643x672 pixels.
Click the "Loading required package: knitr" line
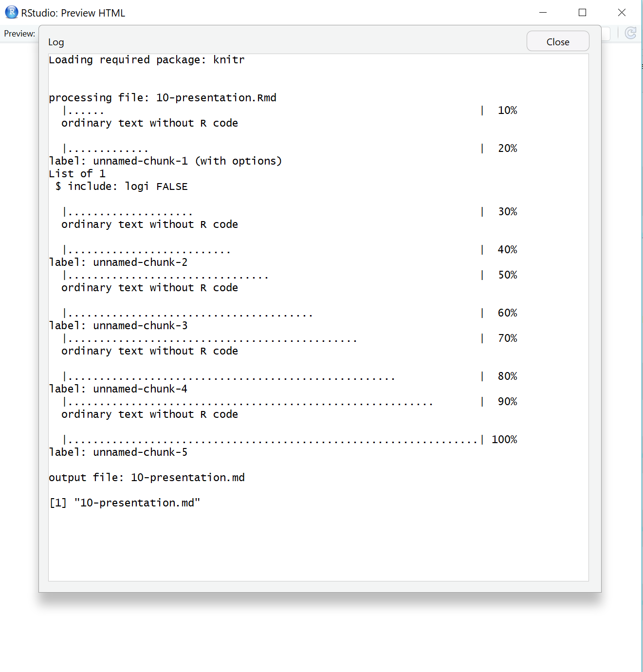point(147,59)
